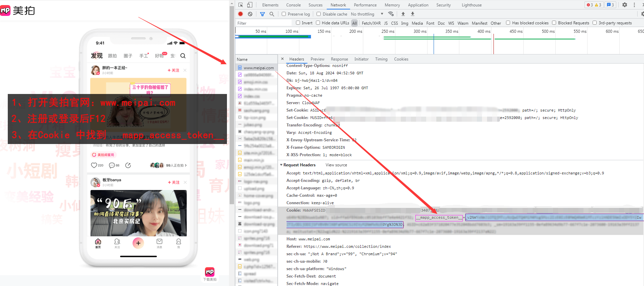Check the Disable cache option
This screenshot has width=644, height=286.
319,14
